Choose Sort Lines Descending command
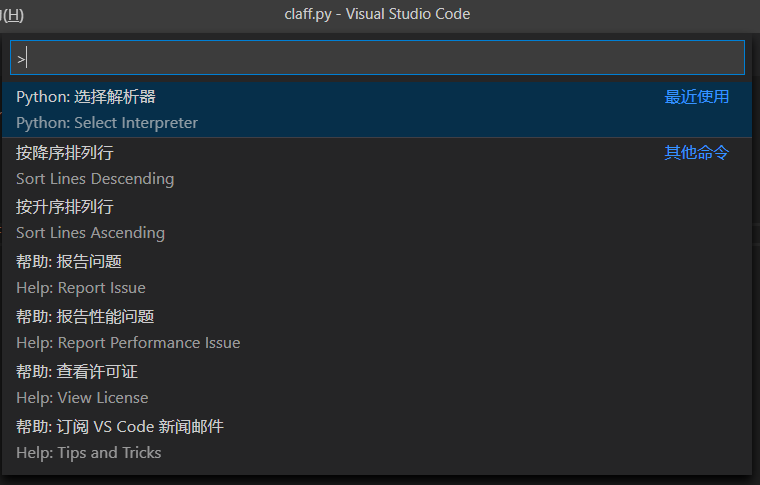 coord(377,165)
